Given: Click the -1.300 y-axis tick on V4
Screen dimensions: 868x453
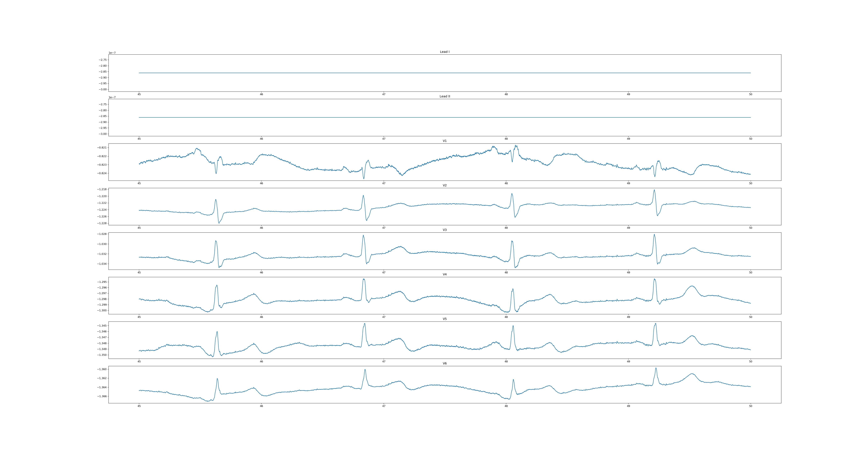Looking at the screenshot, I should point(102,310).
